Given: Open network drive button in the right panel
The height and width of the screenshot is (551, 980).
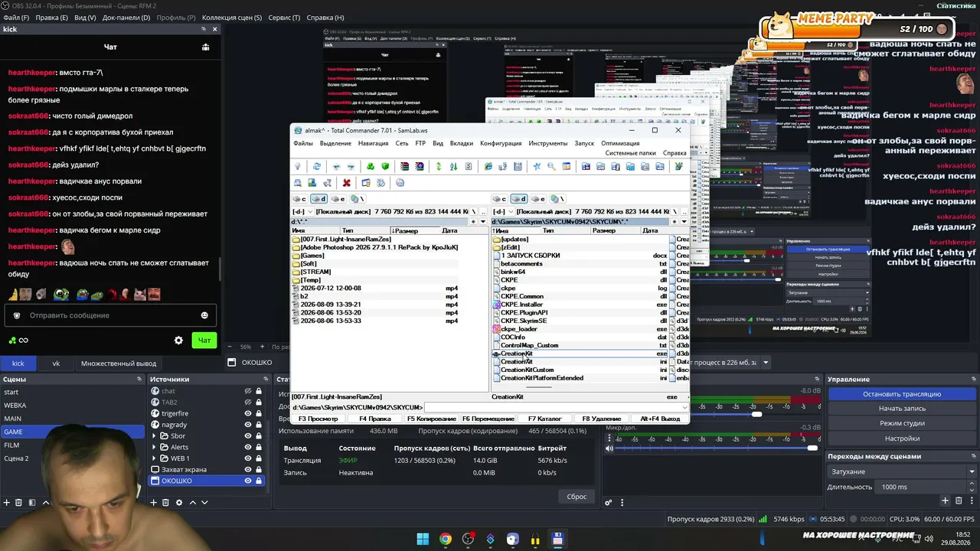Looking at the screenshot, I should tap(557, 199).
